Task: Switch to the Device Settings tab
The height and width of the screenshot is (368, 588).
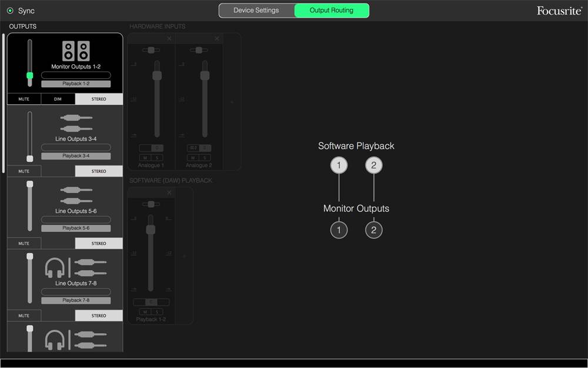Action: [256, 11]
